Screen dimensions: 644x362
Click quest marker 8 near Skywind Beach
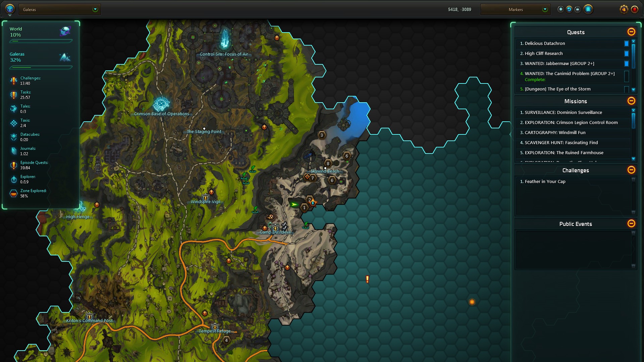[x=328, y=164]
